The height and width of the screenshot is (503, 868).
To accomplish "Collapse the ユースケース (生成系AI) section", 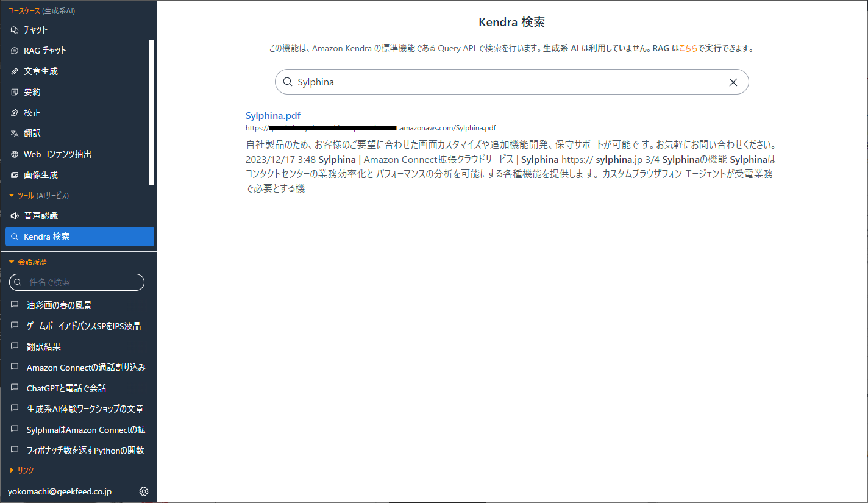I will 41,11.
